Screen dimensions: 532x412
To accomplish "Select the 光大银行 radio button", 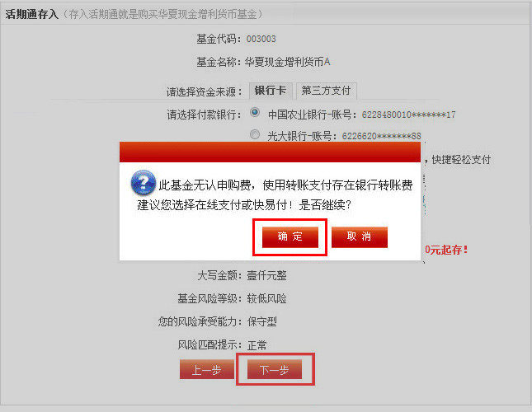I will (x=255, y=134).
